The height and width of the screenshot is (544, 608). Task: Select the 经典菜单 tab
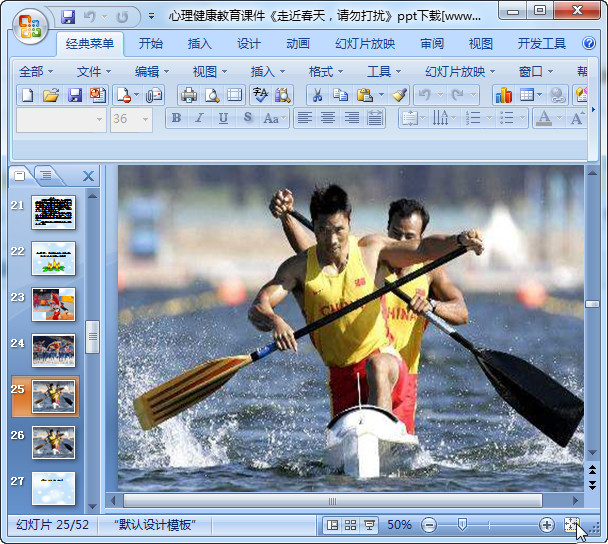coord(90,43)
